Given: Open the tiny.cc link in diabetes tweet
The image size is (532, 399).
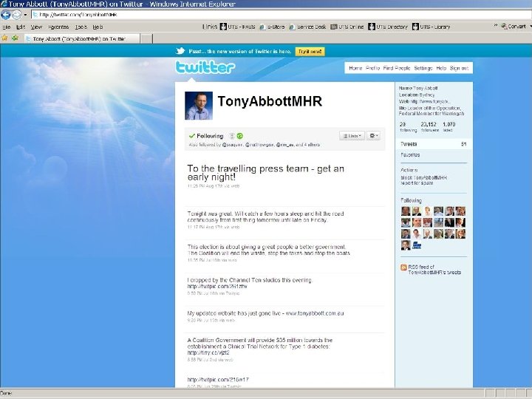Looking at the screenshot, I should [x=208, y=353].
